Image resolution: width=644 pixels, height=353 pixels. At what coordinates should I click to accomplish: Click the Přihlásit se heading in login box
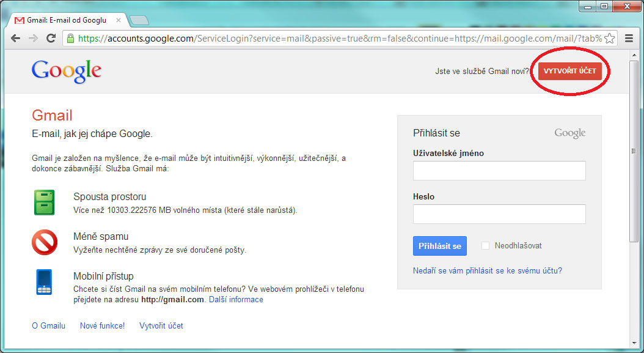437,133
